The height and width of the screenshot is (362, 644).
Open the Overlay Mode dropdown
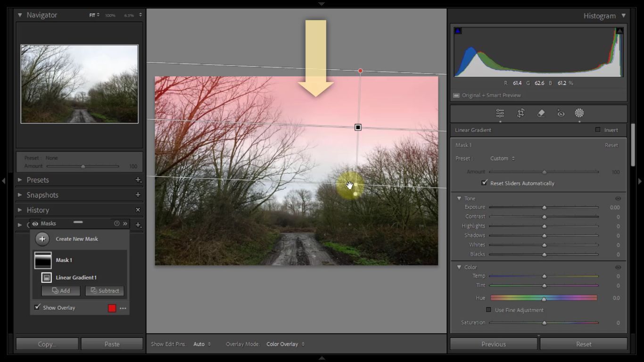coord(285,344)
